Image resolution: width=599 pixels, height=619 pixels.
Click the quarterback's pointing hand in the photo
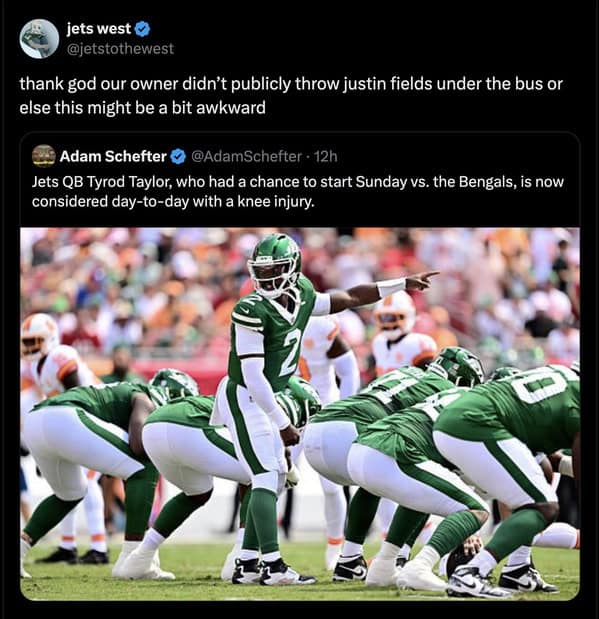tap(422, 279)
